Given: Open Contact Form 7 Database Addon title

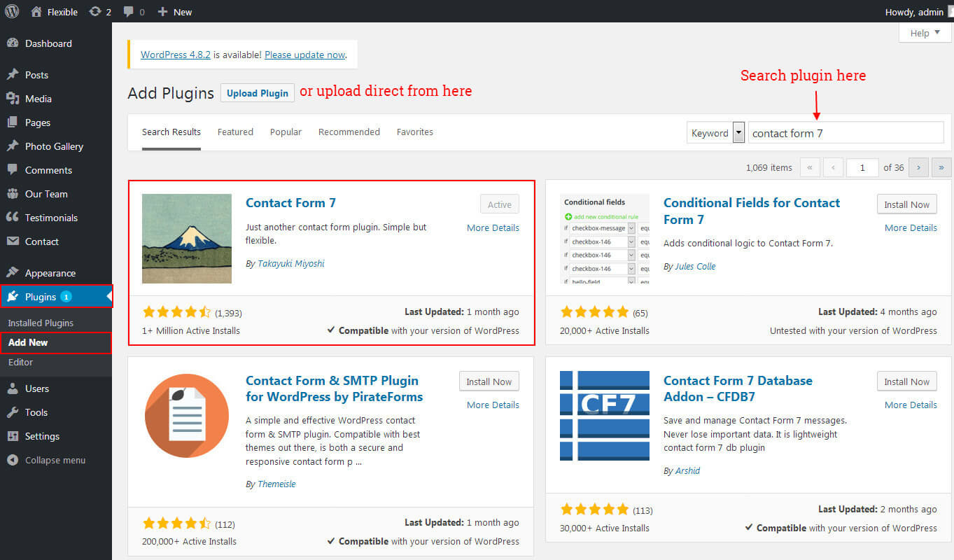Looking at the screenshot, I should (738, 388).
